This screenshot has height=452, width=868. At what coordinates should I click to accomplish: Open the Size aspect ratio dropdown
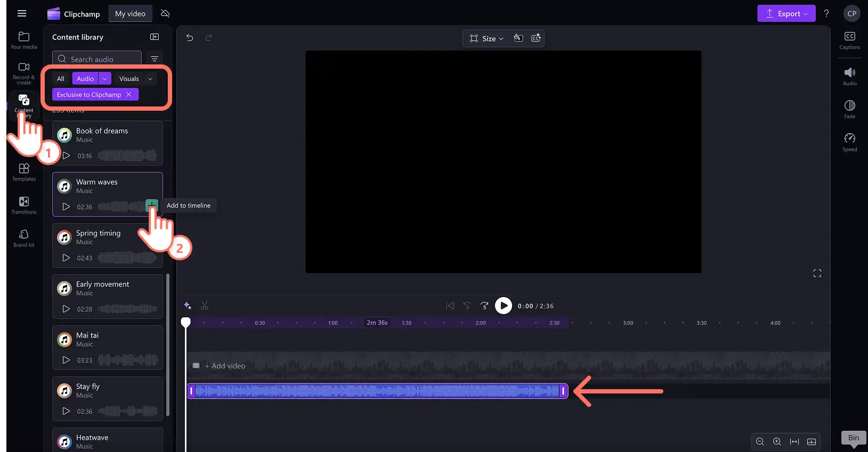click(486, 38)
